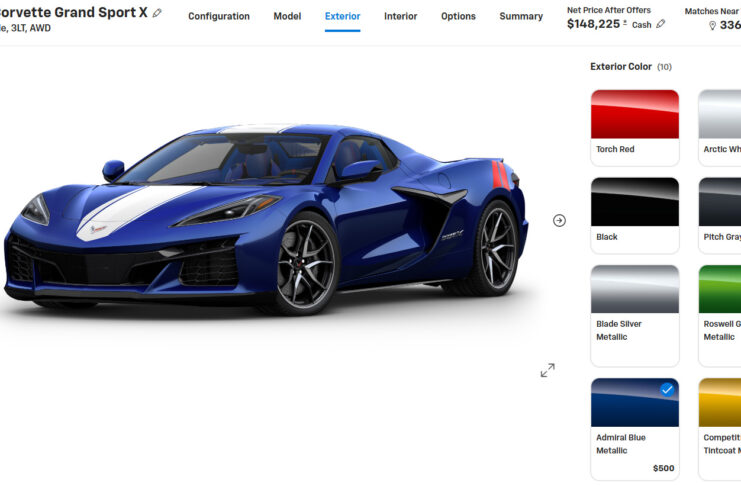The image size is (741, 486).
Task: Edit the Cash payment type pencil
Action: 661,24
